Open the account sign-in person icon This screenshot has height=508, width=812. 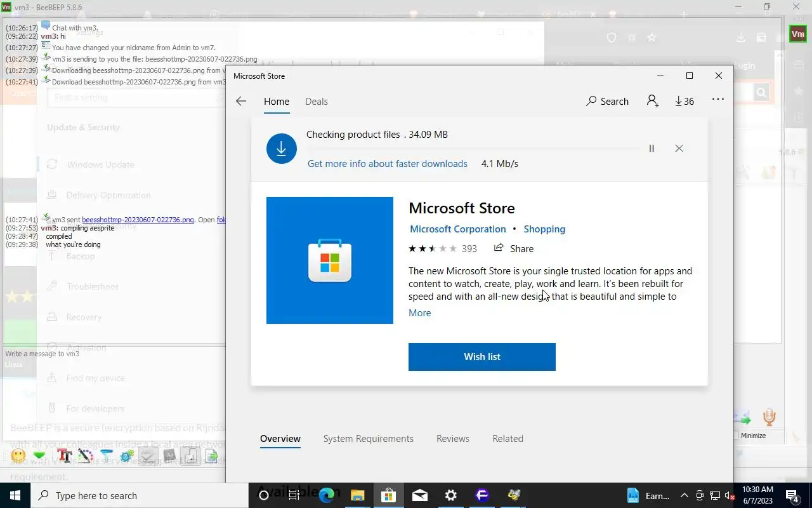pyautogui.click(x=653, y=101)
